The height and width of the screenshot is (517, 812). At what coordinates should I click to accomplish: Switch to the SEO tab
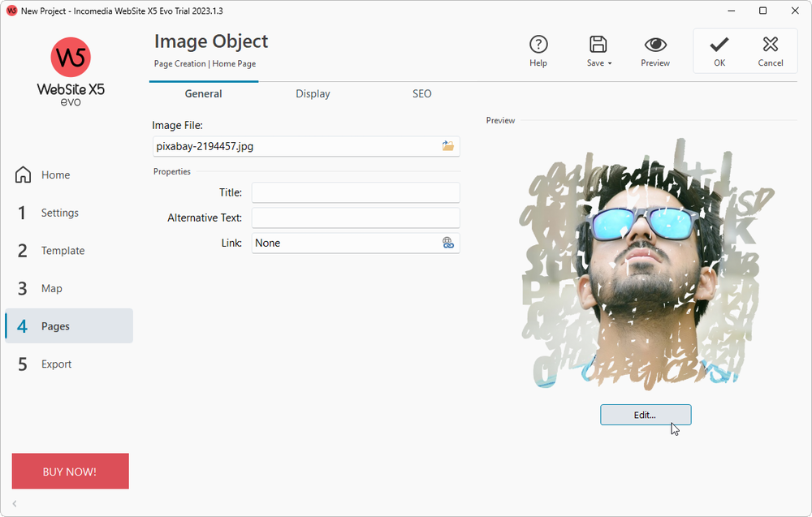tap(421, 93)
